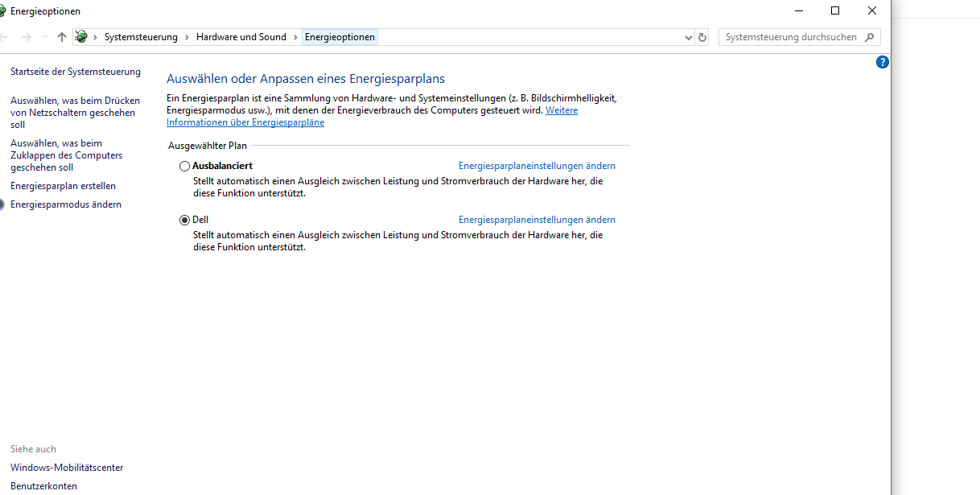The width and height of the screenshot is (980, 495).
Task: Click the back navigation arrow
Action: 3,37
